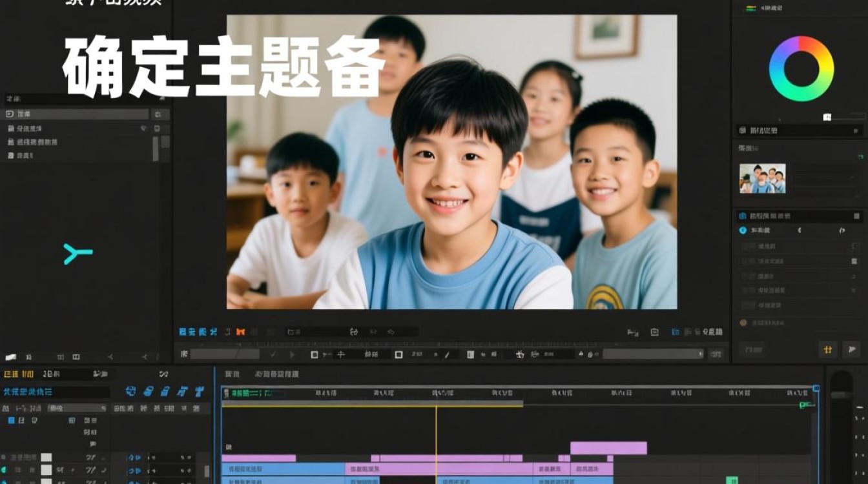Screen dimensions: 868x484
Task: Select the children thumbnail in the right panel
Action: [762, 178]
